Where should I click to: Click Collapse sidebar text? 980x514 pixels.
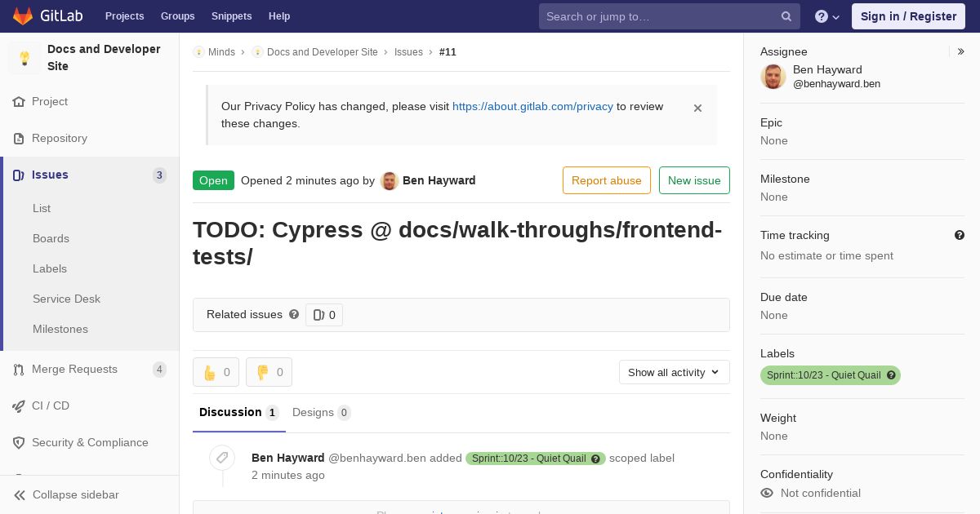coord(76,495)
